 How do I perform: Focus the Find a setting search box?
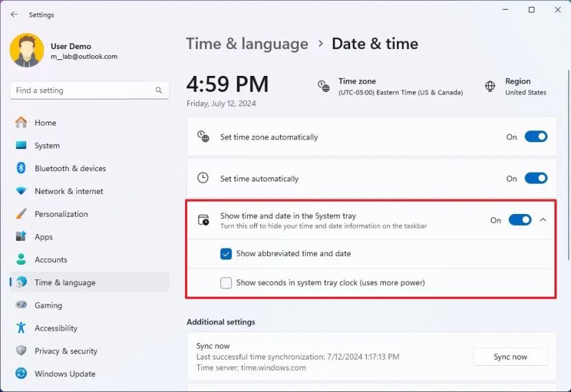(90, 90)
